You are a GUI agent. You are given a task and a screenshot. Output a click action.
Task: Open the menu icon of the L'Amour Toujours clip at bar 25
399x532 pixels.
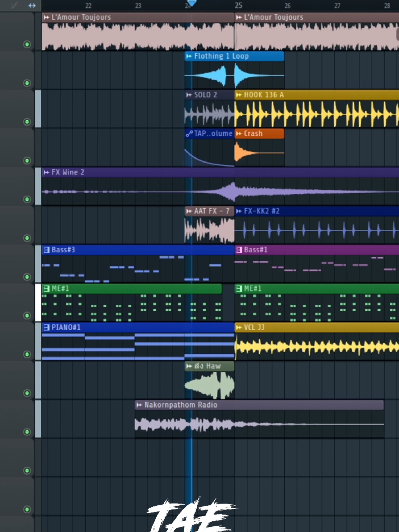(239, 18)
